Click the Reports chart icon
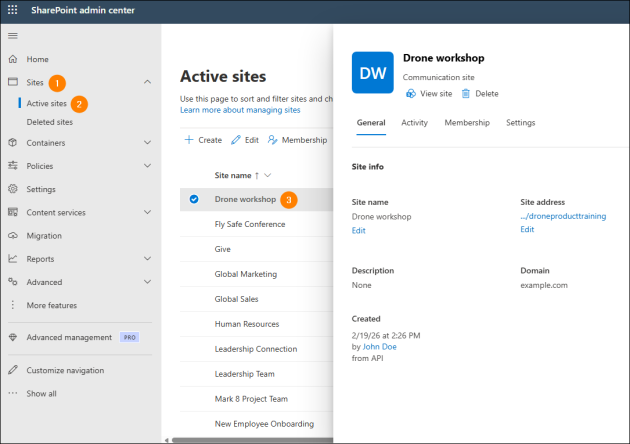 (x=13, y=259)
